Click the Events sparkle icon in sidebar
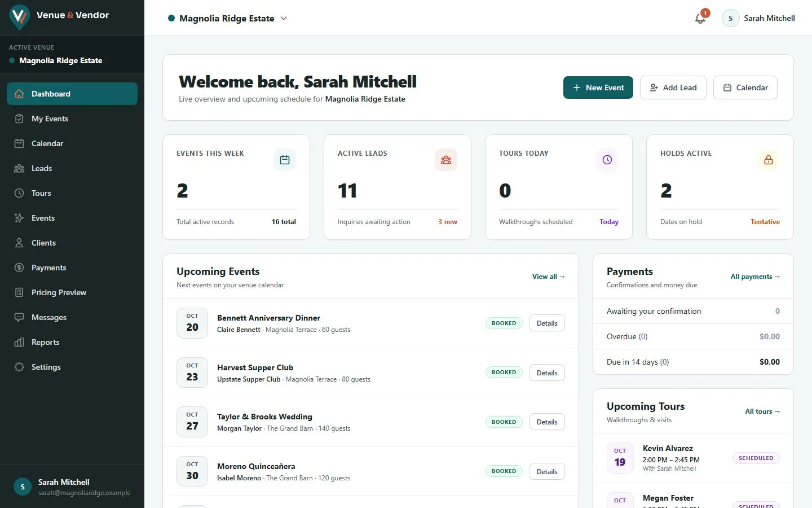This screenshot has width=812, height=508. (19, 218)
